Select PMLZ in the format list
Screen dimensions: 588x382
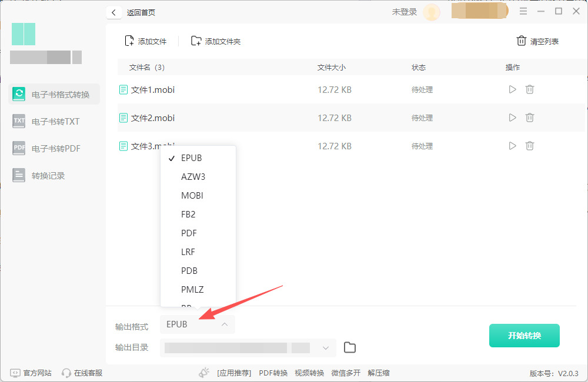198,289
